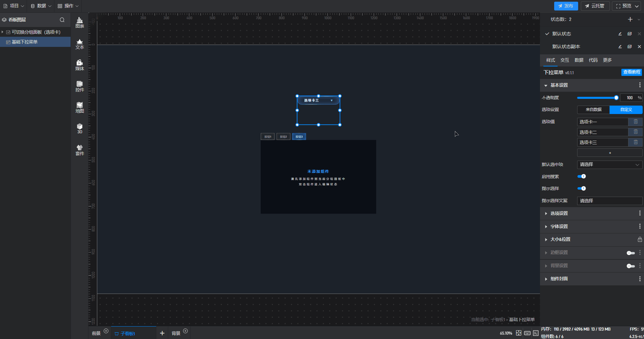The image size is (644, 339).
Task: Open the 3D components panel
Action: (80, 129)
